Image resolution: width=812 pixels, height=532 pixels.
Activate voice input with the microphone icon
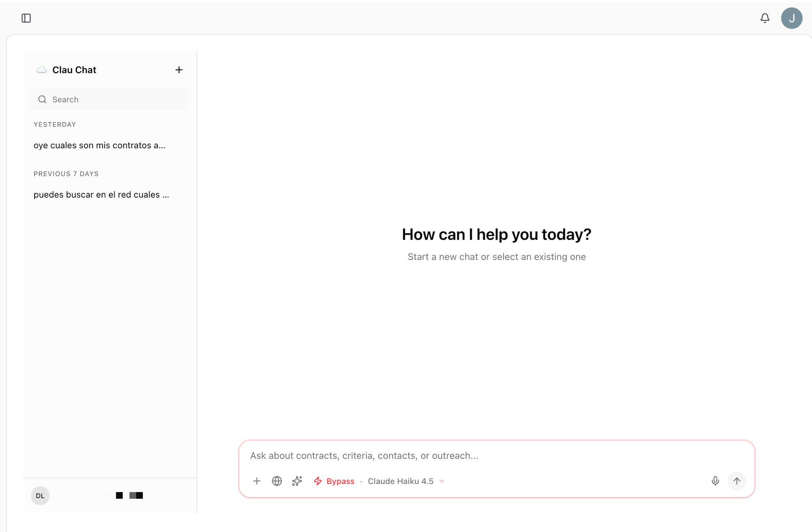[x=715, y=481]
